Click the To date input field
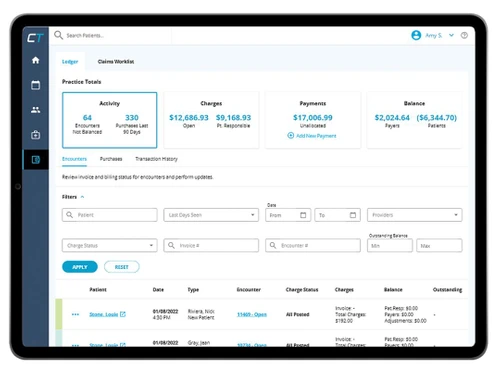 coord(337,215)
